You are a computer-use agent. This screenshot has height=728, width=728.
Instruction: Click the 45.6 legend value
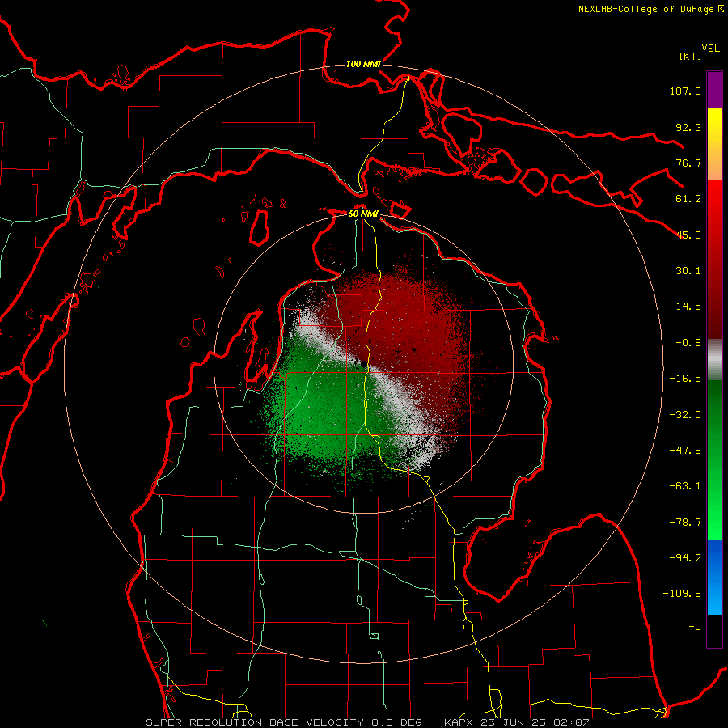688,235
